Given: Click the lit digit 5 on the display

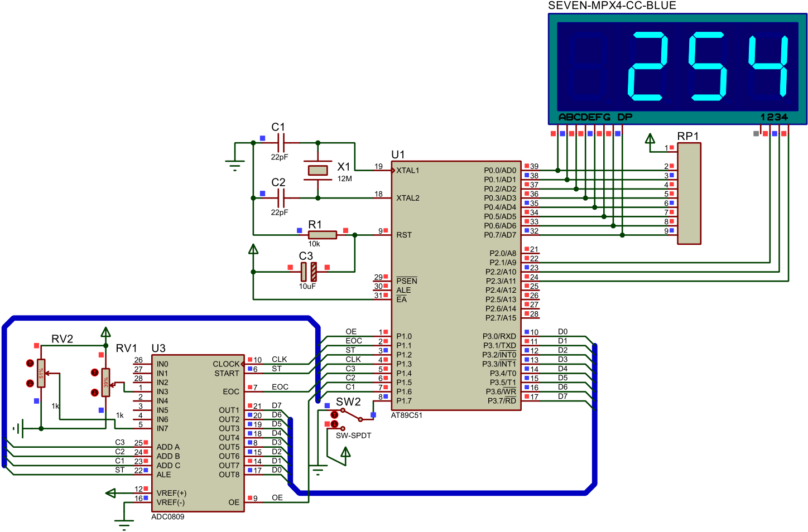Looking at the screenshot, I should point(708,66).
